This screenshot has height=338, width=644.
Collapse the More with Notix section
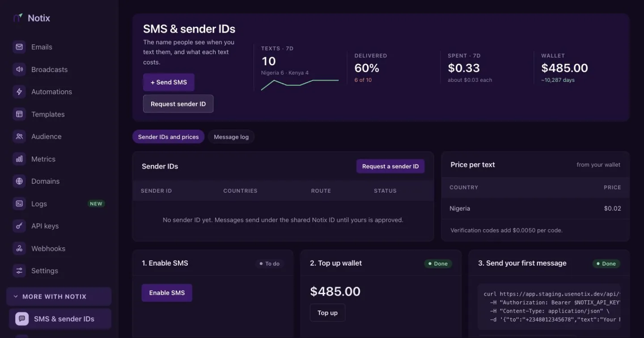pos(59,296)
